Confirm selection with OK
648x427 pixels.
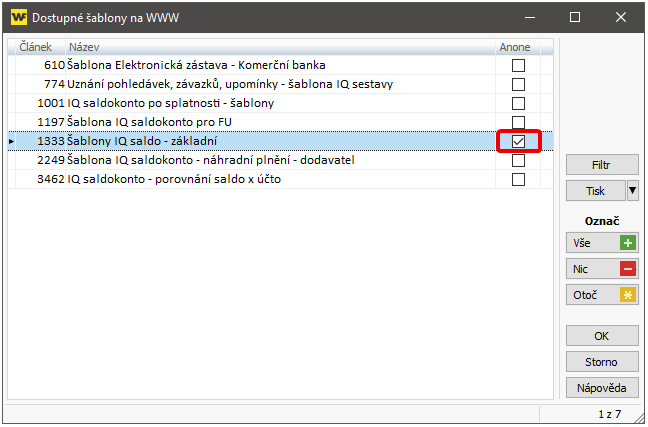click(x=602, y=336)
